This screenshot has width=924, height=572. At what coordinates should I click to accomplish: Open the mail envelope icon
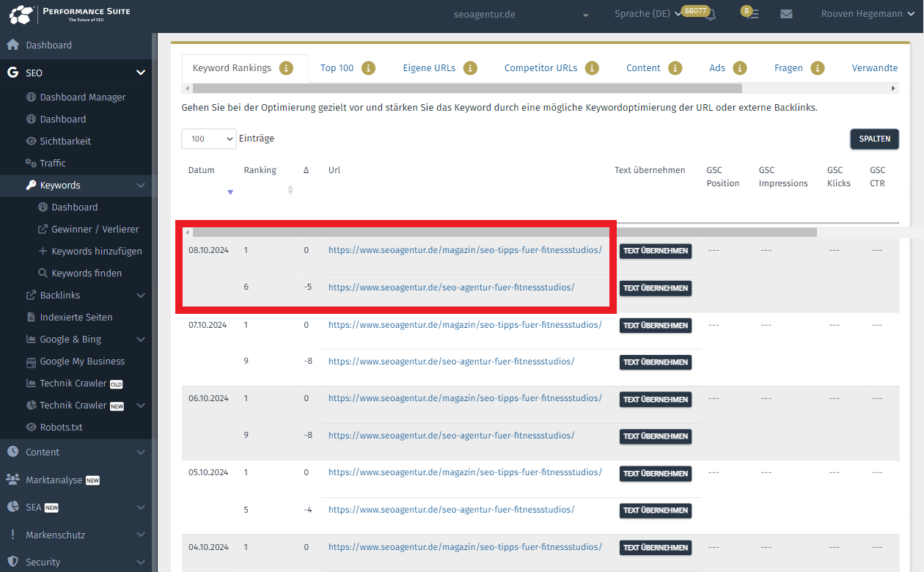click(786, 14)
